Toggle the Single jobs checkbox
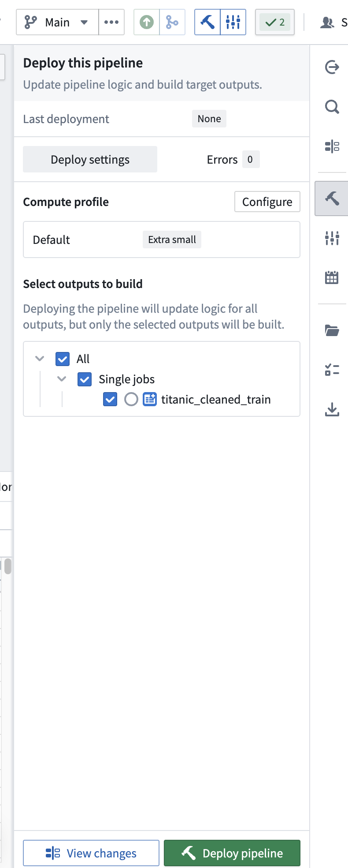The width and height of the screenshot is (348, 868). [85, 379]
